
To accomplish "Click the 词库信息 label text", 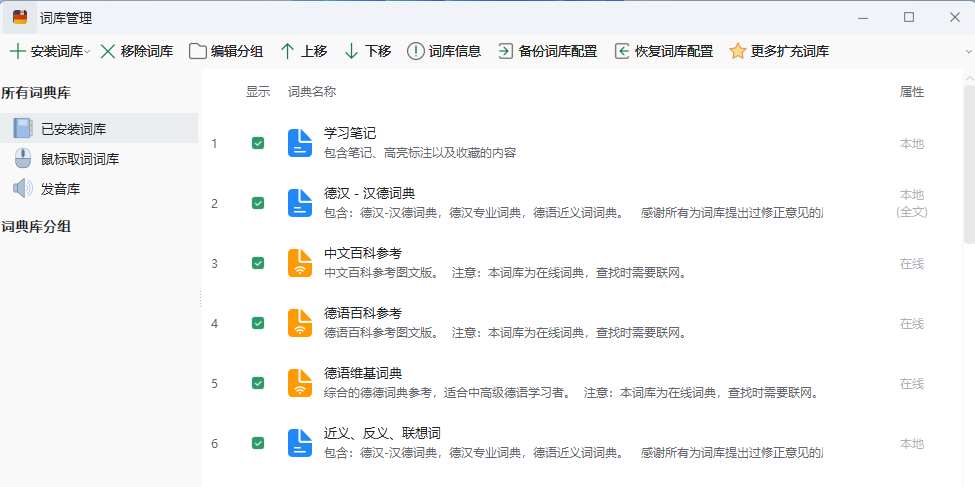I will click(455, 51).
